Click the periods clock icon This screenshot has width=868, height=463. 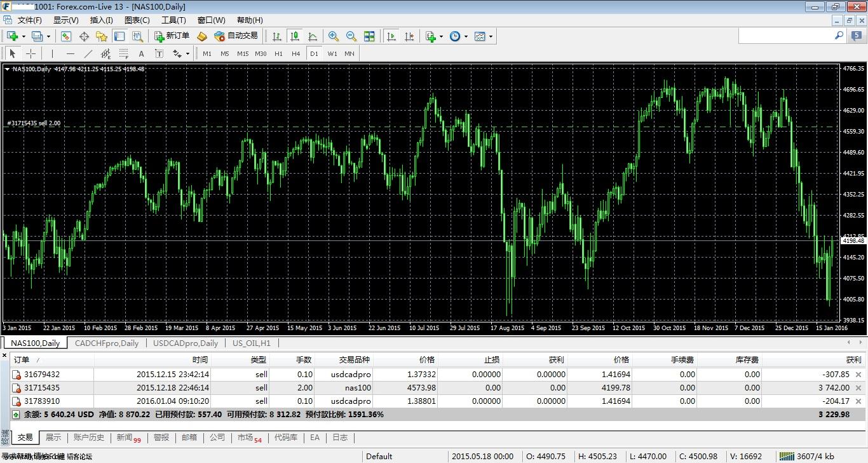coord(455,36)
